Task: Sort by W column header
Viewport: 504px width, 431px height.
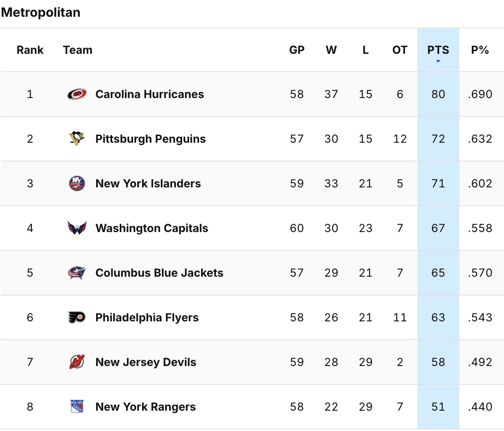Action: (331, 50)
